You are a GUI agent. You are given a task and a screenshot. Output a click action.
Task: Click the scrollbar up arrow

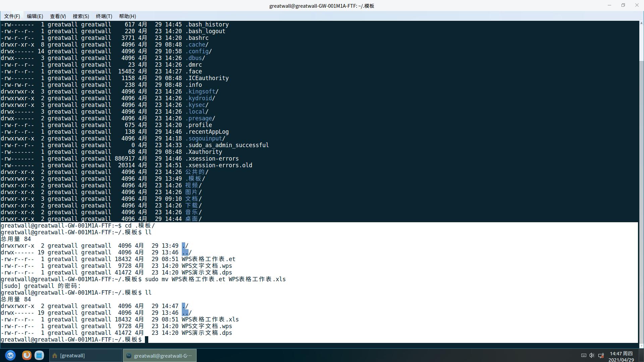tap(641, 23)
